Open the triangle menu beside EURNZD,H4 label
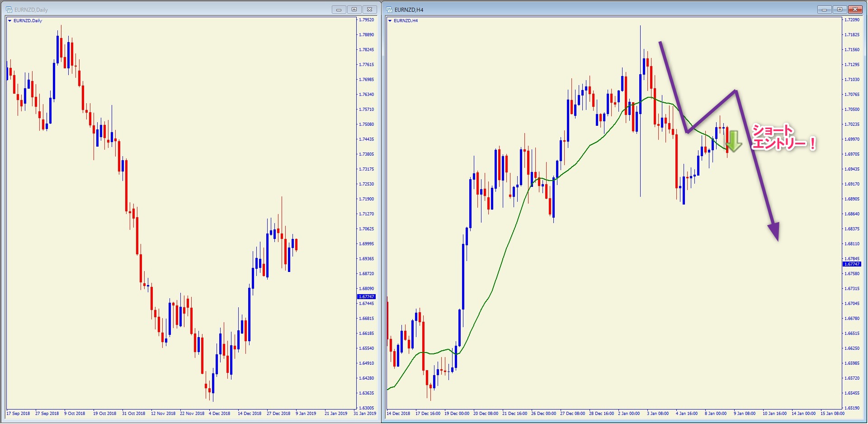Image resolution: width=868 pixels, height=424 pixels. 390,21
